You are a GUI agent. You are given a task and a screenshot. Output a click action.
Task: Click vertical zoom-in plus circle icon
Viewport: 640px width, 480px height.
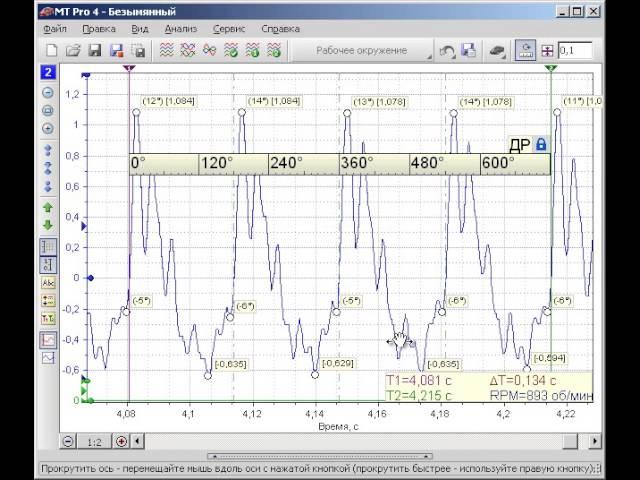pos(48,129)
